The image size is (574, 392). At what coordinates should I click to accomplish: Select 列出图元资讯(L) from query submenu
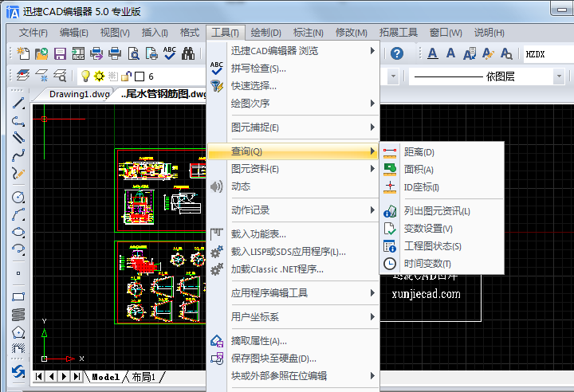coord(442,211)
